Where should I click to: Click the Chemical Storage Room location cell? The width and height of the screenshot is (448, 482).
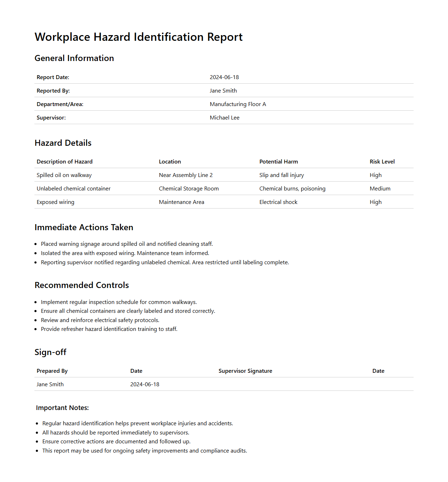click(x=189, y=189)
